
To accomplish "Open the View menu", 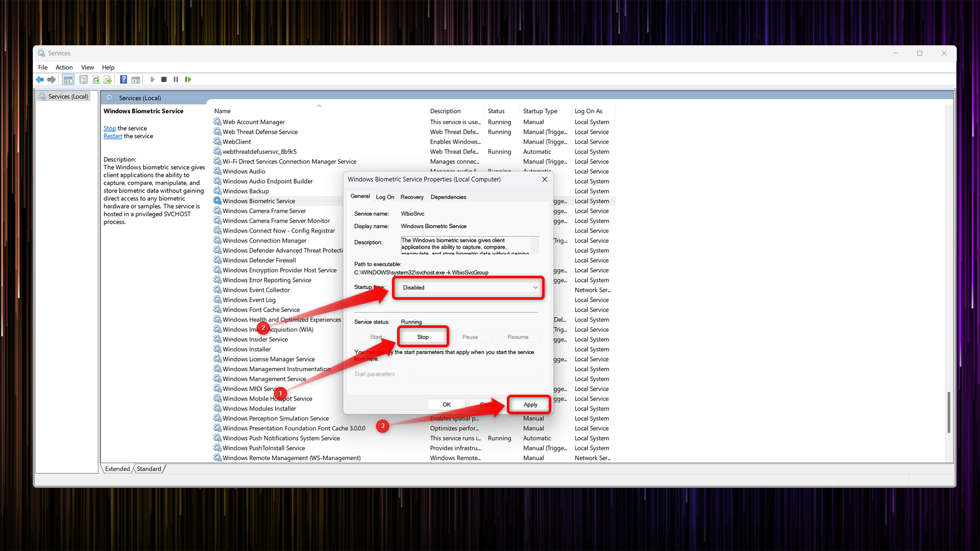I will point(87,67).
